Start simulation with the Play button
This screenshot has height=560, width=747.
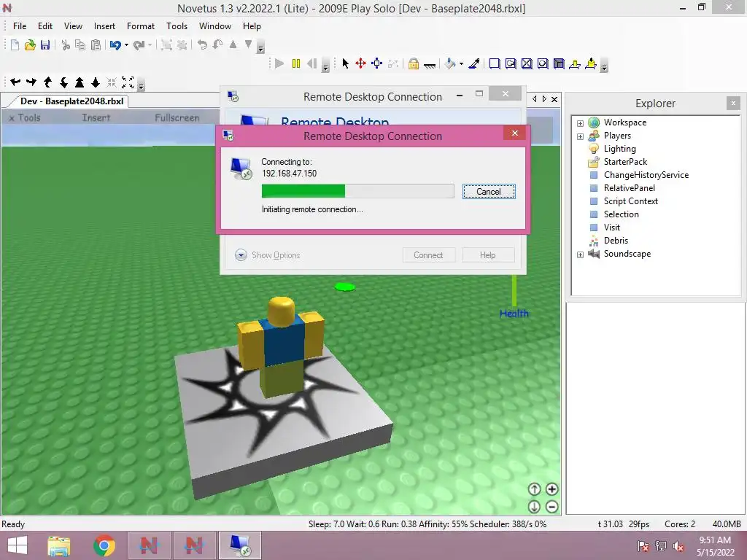pos(279,63)
